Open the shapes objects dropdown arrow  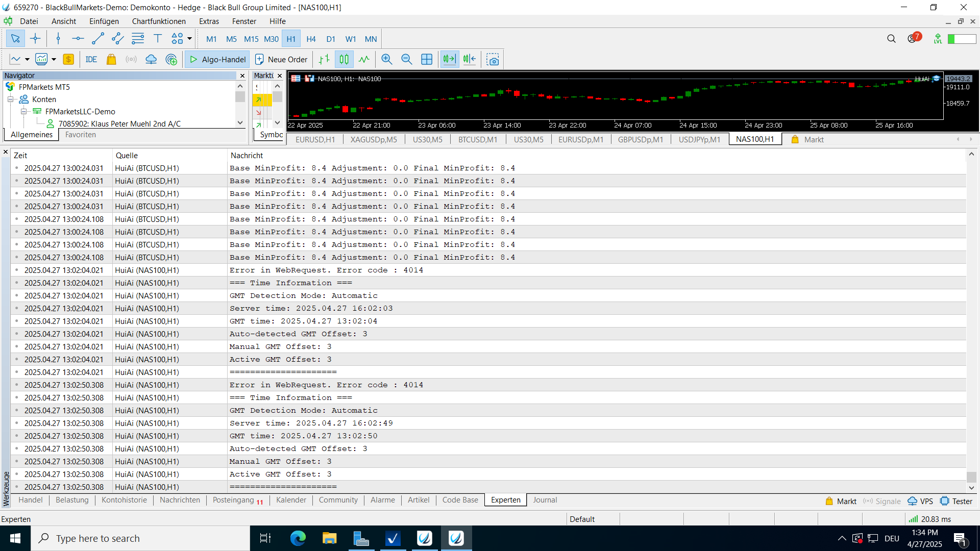189,39
